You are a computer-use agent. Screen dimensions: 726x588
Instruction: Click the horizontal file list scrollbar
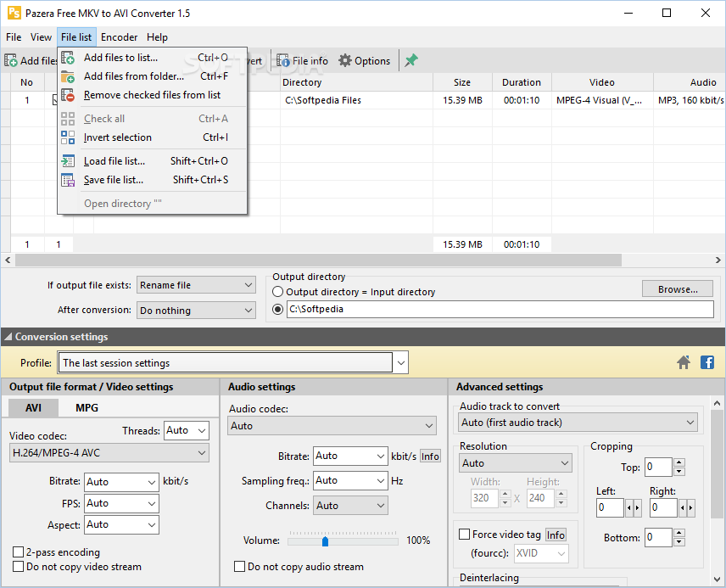[x=318, y=260]
